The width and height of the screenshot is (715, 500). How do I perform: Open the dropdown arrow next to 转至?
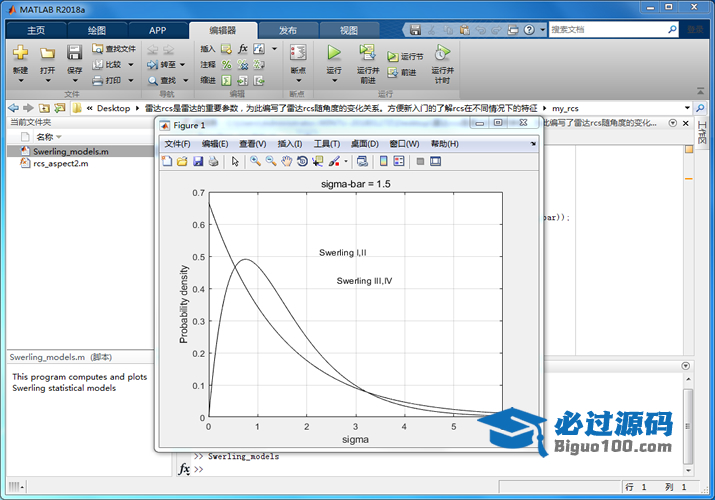point(182,64)
